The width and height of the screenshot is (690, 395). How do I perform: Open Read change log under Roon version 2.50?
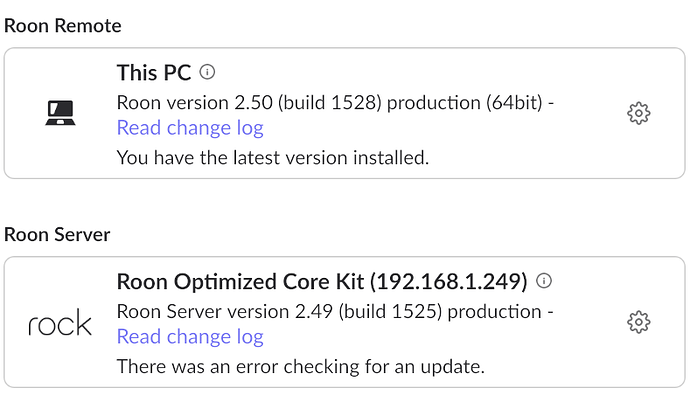[x=190, y=128]
